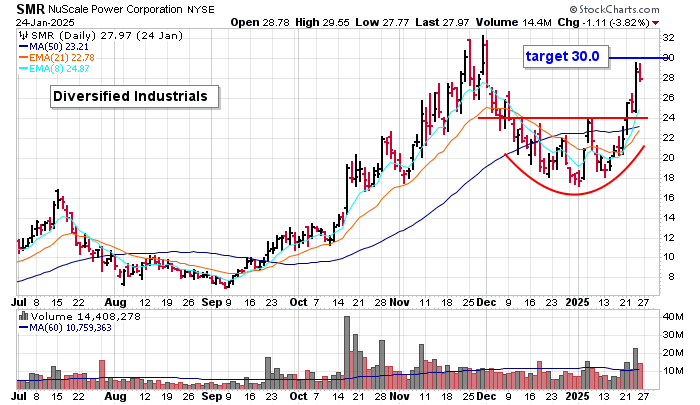Click the 2025 label under the price chart

[577, 303]
